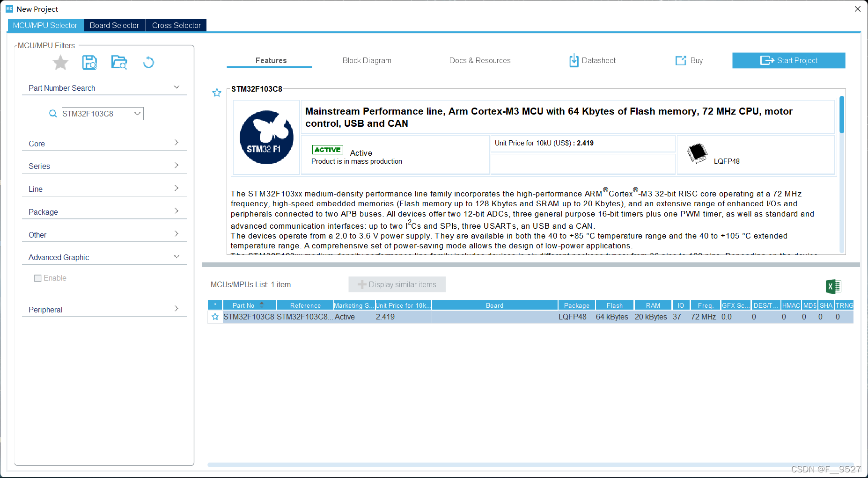Favorite STM32F103C8 via star beside the title
The image size is (868, 478).
(x=217, y=93)
